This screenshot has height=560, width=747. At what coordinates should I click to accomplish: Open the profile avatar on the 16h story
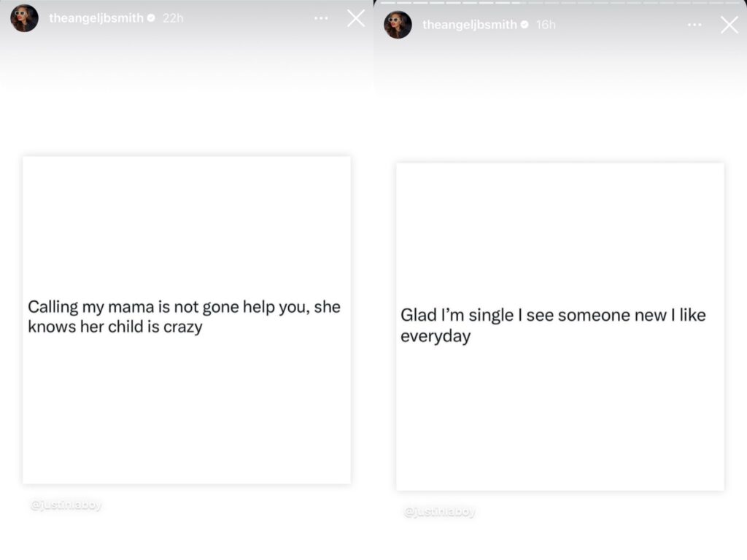pos(398,25)
